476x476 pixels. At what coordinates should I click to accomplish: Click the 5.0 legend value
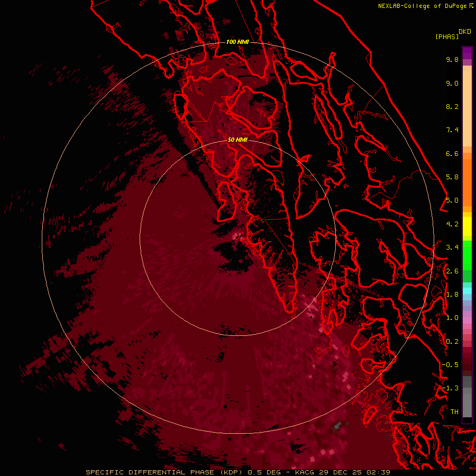(452, 200)
